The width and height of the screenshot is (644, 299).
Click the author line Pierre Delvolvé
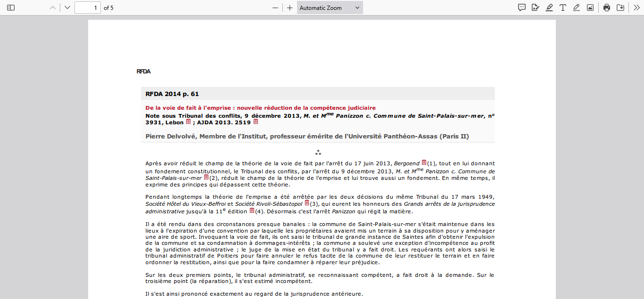tap(307, 137)
